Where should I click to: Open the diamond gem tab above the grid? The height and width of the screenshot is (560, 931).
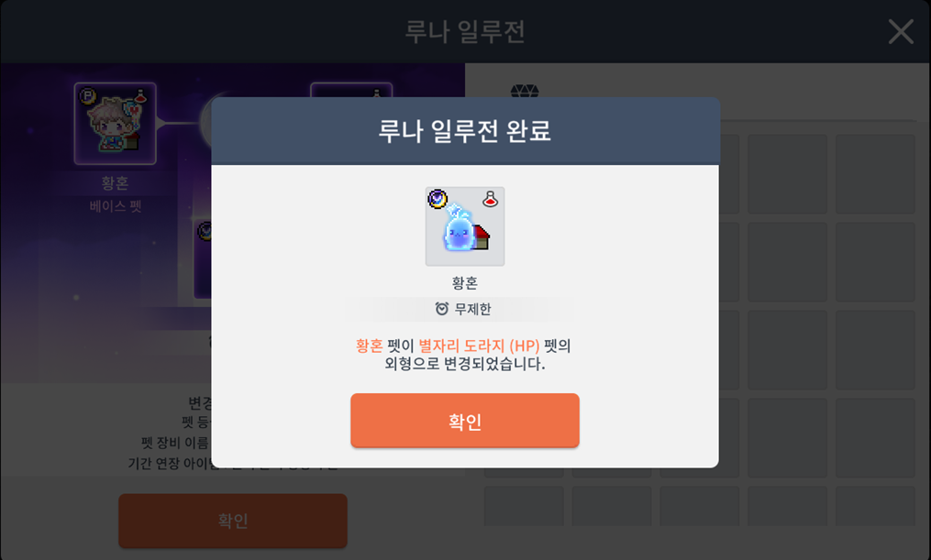coord(525,92)
